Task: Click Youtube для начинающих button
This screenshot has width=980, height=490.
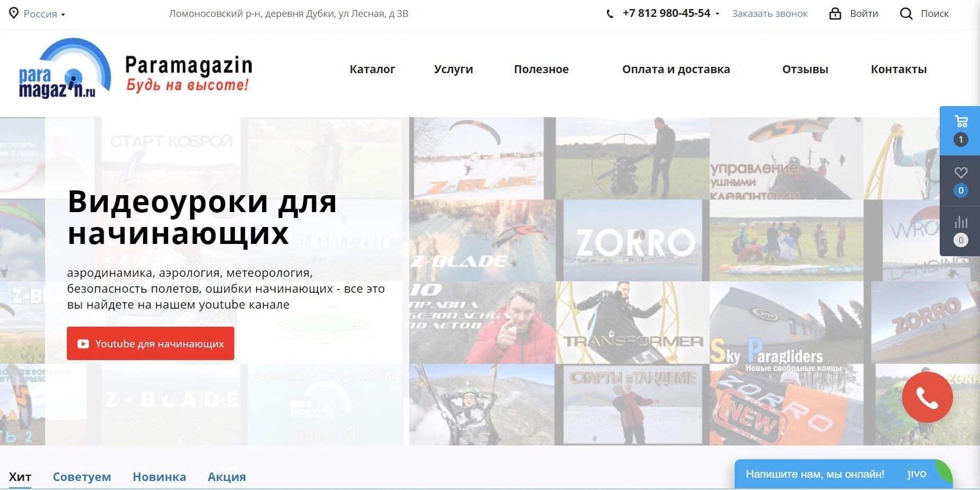Action: [x=151, y=344]
